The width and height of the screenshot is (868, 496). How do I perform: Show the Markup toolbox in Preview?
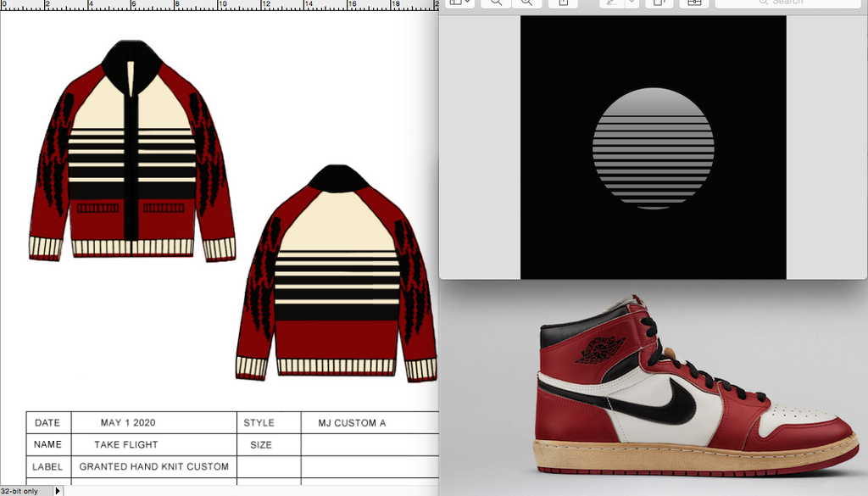pyautogui.click(x=694, y=3)
